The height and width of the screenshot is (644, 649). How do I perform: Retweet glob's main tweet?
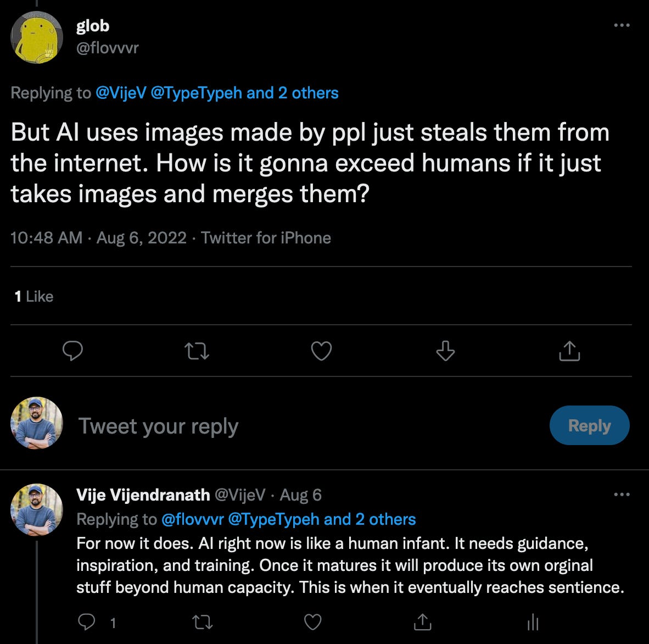tap(197, 351)
